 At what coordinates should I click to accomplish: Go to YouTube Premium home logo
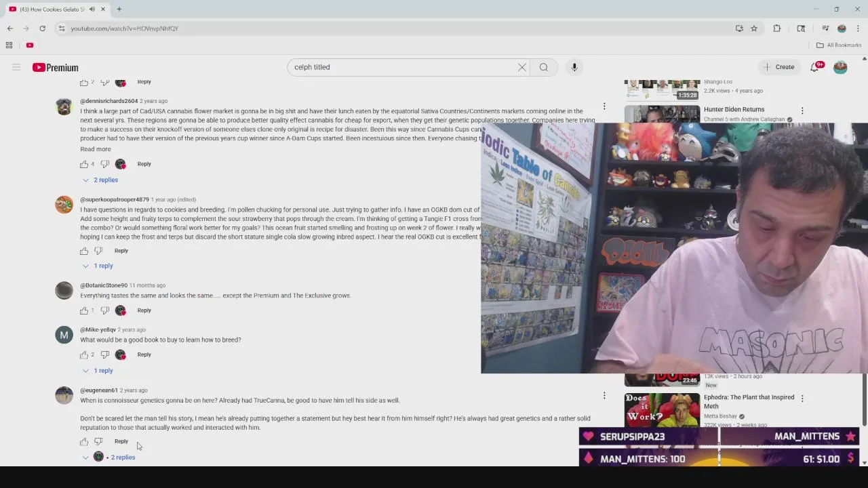[x=55, y=67]
